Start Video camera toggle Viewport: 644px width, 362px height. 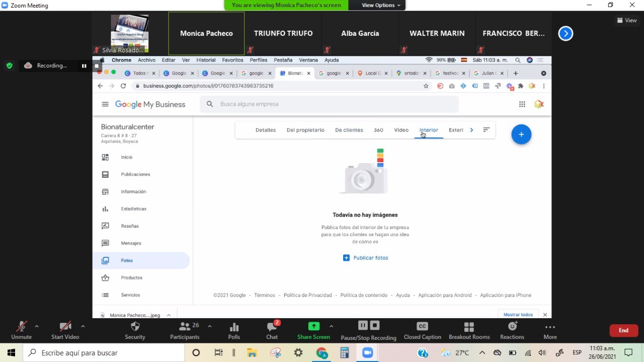[x=65, y=327]
